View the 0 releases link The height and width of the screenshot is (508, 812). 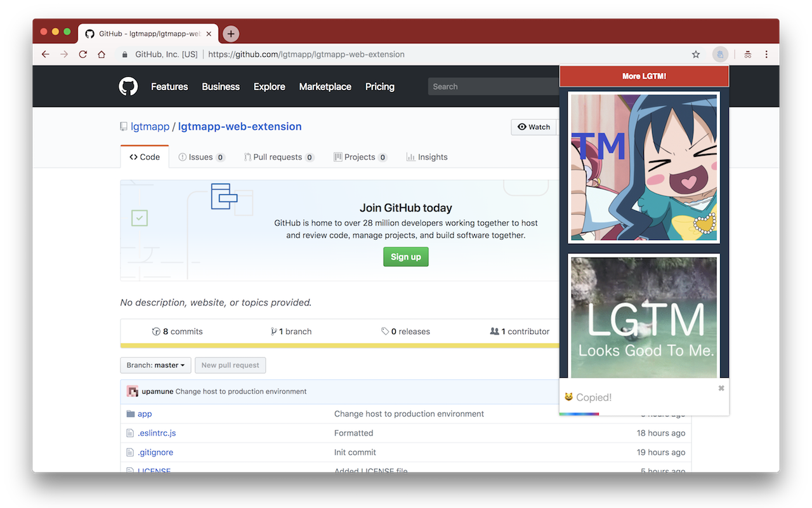405,331
